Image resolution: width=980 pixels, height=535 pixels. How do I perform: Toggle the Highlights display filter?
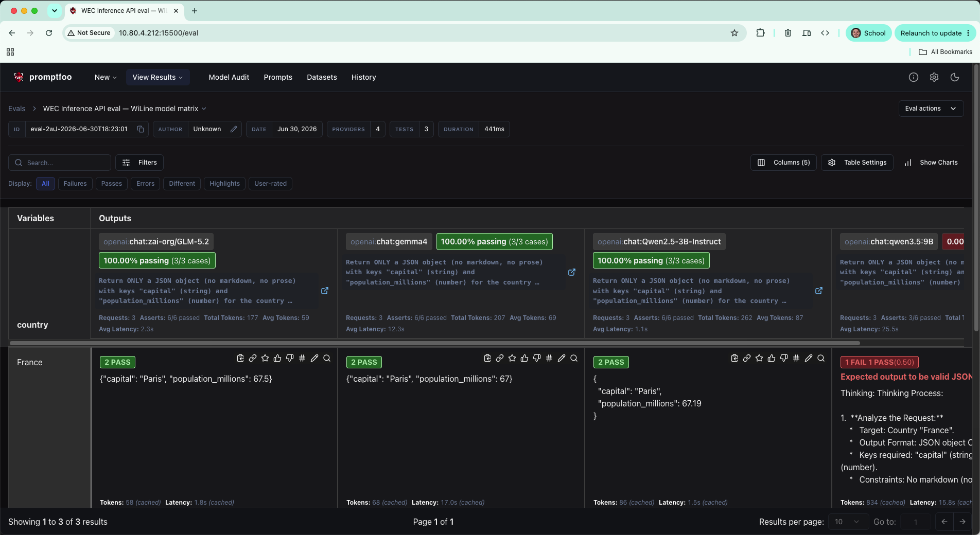point(225,184)
